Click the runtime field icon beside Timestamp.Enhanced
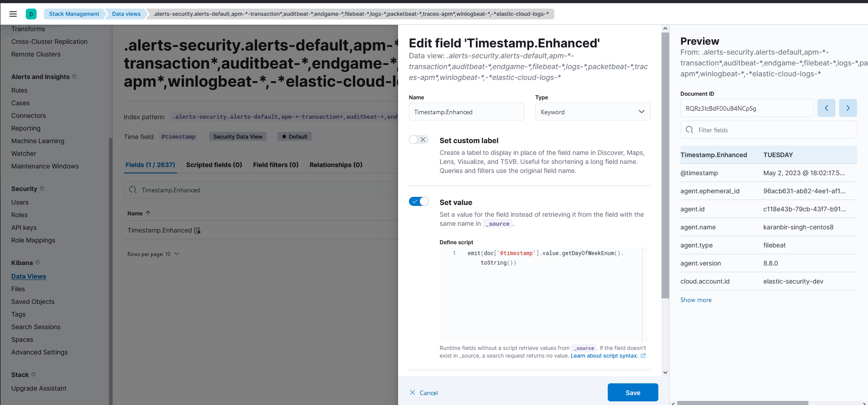The height and width of the screenshot is (405, 868). (197, 230)
